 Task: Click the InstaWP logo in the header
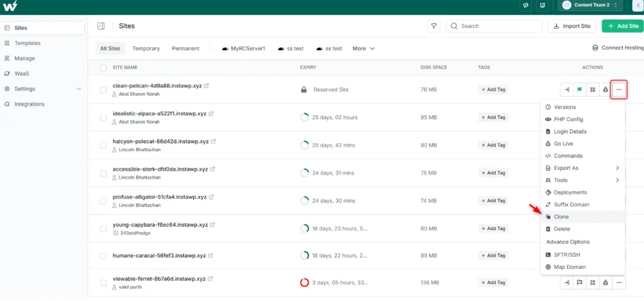pos(10,6)
